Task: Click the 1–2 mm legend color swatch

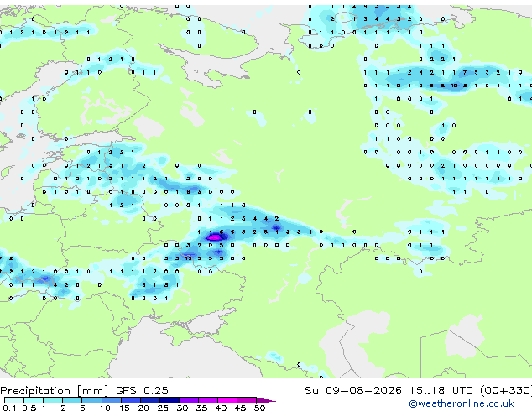Action: coord(53,400)
